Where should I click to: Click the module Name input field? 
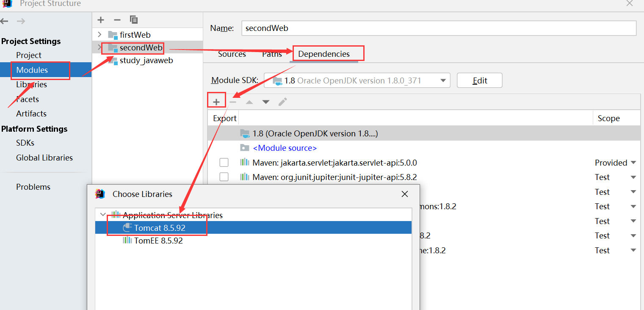(439, 28)
